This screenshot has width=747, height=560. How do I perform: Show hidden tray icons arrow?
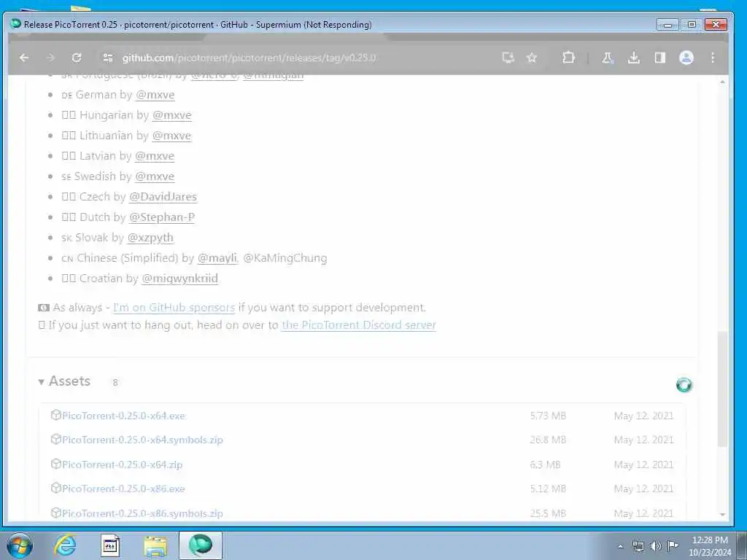coord(620,547)
